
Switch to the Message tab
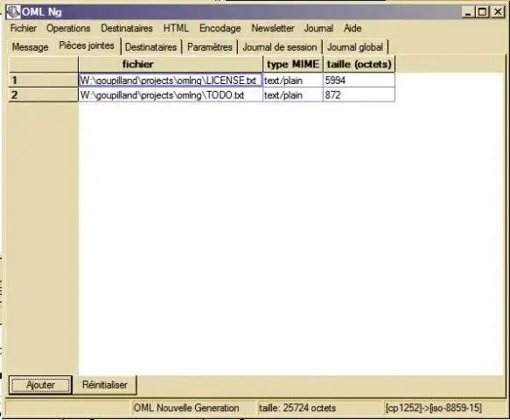[x=30, y=47]
